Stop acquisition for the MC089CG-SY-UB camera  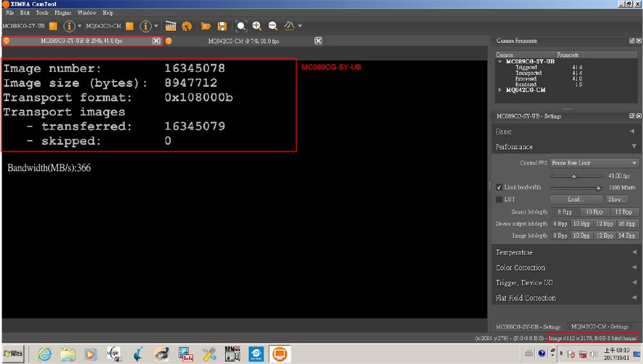coord(53,26)
